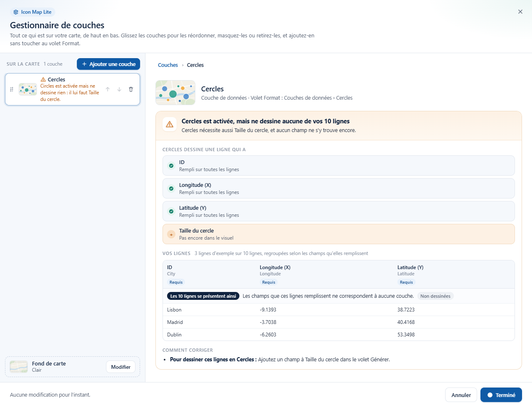The image size is (532, 407).
Task: Click the Modifier button for Fond de carte
Action: pos(121,367)
